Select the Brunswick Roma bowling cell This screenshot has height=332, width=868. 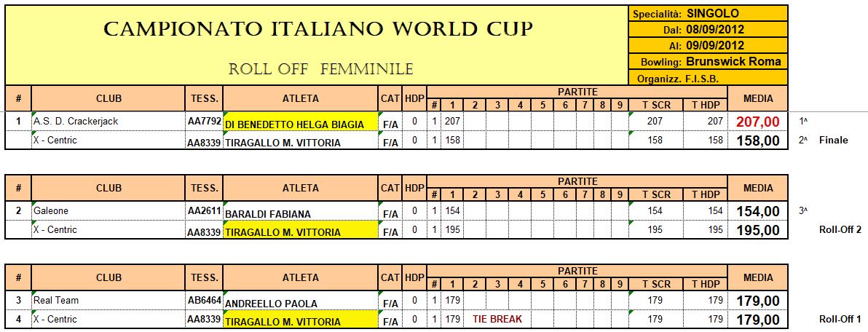[708, 61]
